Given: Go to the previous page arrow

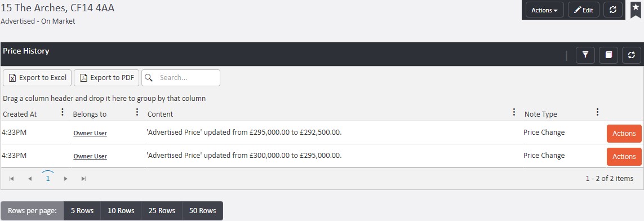Looking at the screenshot, I should pos(29,179).
